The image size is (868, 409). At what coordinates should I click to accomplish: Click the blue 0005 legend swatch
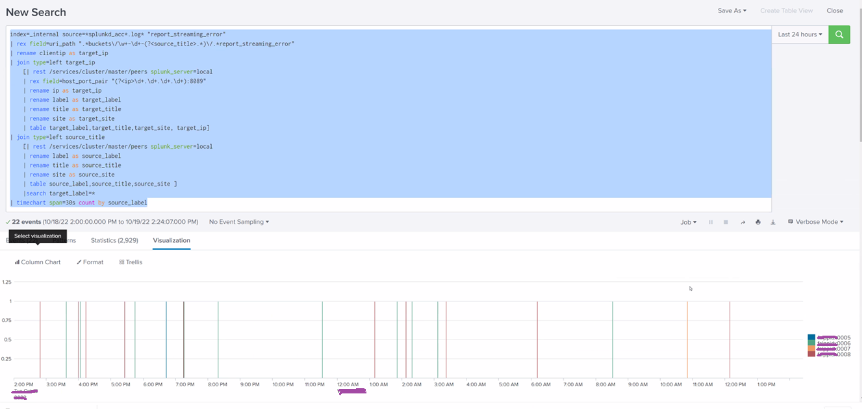[x=811, y=338]
